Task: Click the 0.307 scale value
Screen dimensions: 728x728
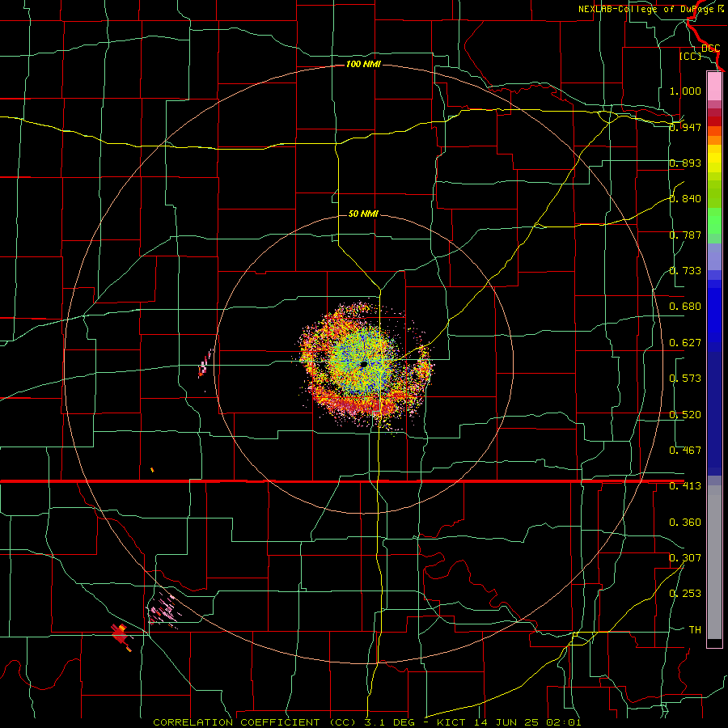Action: click(x=685, y=558)
